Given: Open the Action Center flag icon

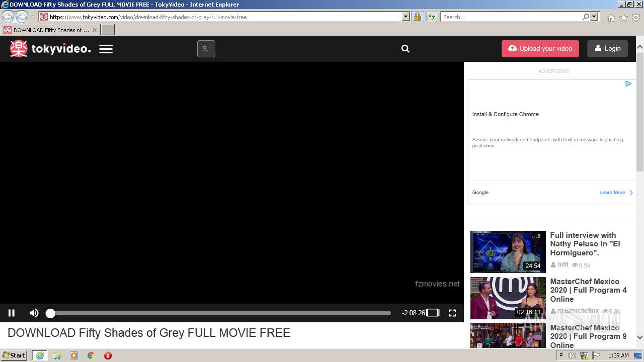Looking at the screenshot, I should [596, 355].
